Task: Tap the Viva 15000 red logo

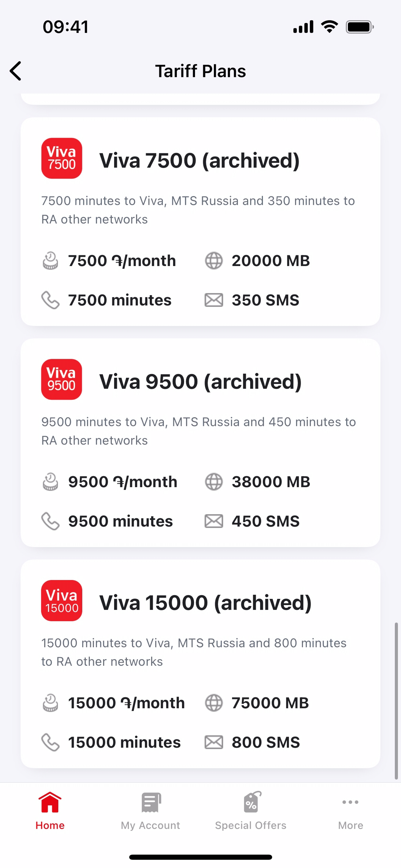Action: tap(62, 601)
